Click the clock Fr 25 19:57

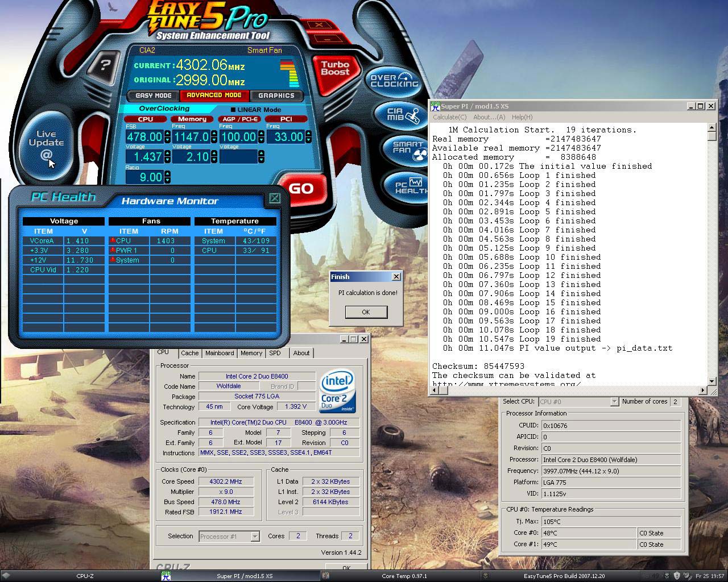709,576
